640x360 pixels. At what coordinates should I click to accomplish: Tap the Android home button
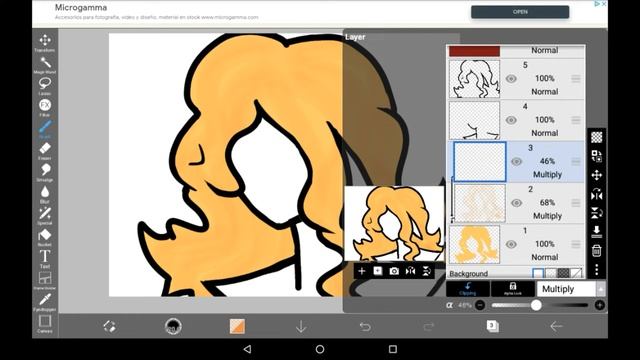tap(320, 349)
